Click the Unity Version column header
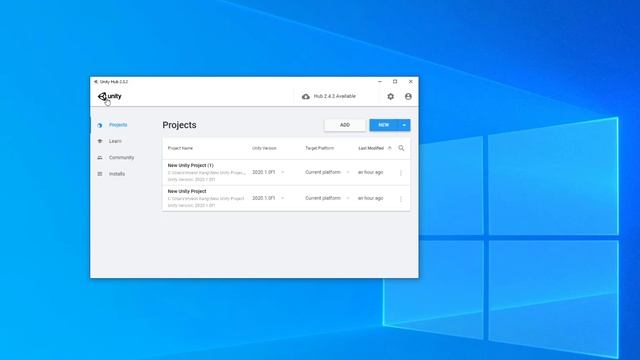 pyautogui.click(x=264, y=148)
